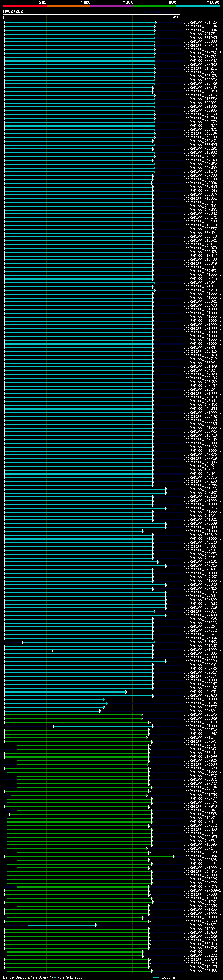
Task: Click the yellow gap triangle in the bottom legend
Action: click(29, 977)
